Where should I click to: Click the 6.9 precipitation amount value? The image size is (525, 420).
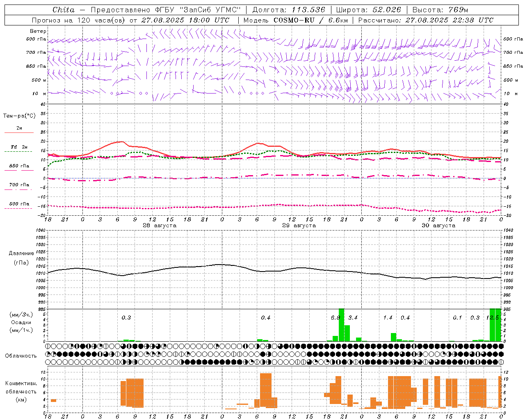click(x=336, y=318)
